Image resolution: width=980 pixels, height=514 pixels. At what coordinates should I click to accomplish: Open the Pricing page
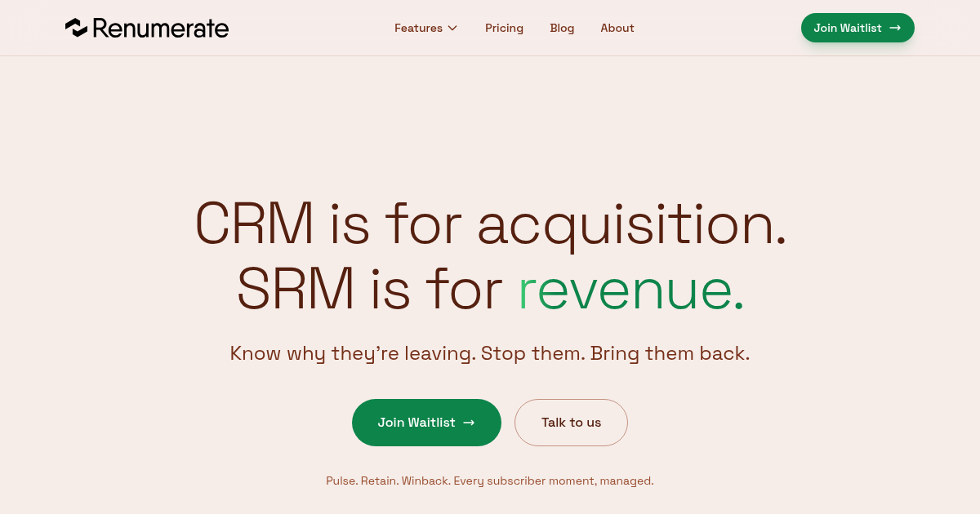[504, 28]
